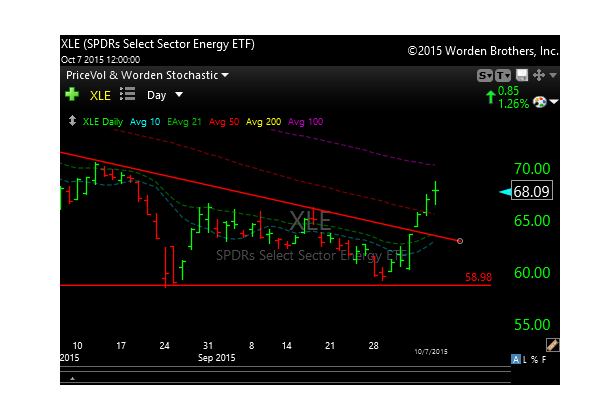Click the XLE Daily legend label

(103, 120)
